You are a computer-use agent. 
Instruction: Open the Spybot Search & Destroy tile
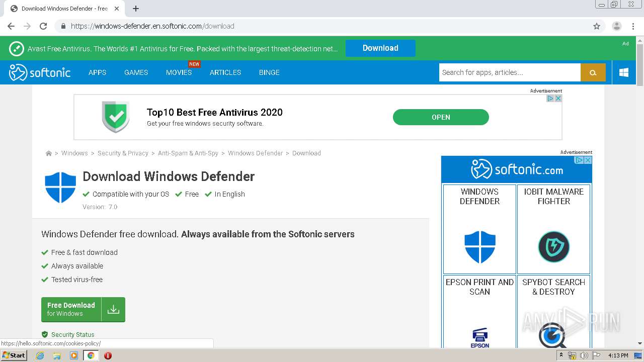click(553, 312)
